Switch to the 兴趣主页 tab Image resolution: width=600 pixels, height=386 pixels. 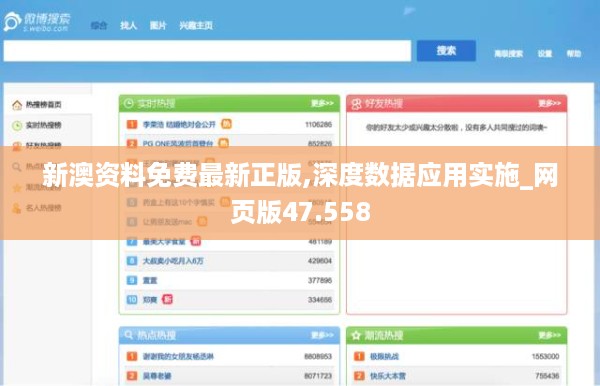click(x=196, y=26)
